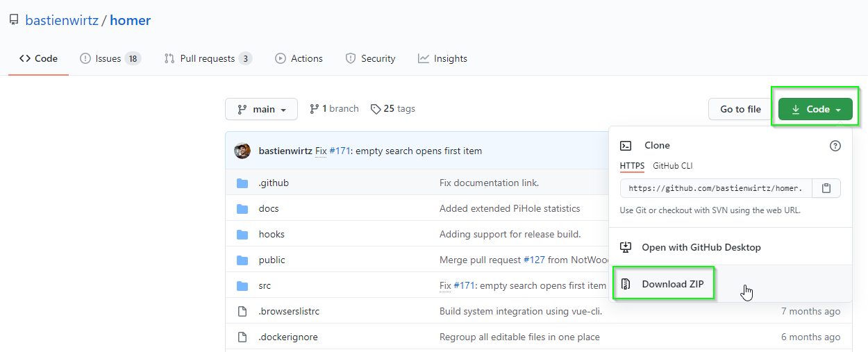Viewport: 868px width, 352px height.
Task: Toggle the green Code dropdown button
Action: click(815, 109)
